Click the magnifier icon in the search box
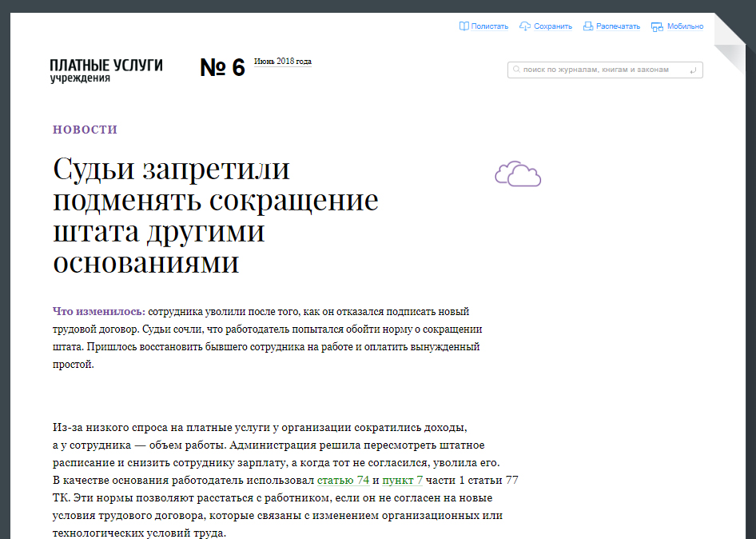756x539 pixels. [x=516, y=70]
